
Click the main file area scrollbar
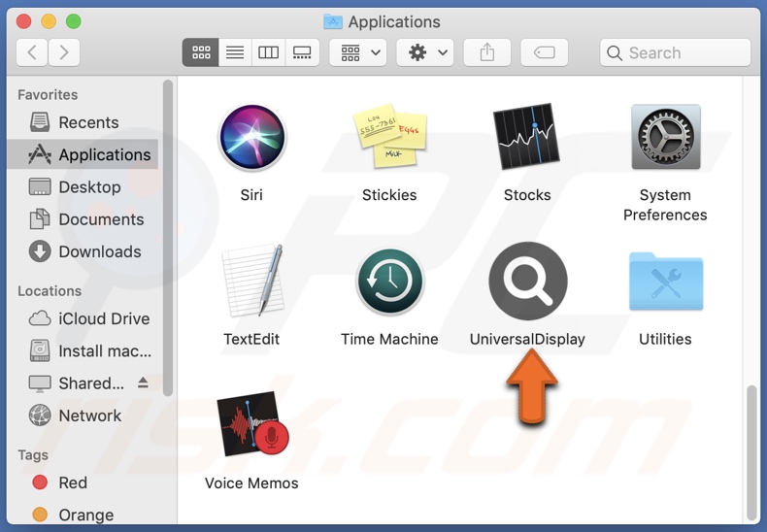tap(752, 452)
